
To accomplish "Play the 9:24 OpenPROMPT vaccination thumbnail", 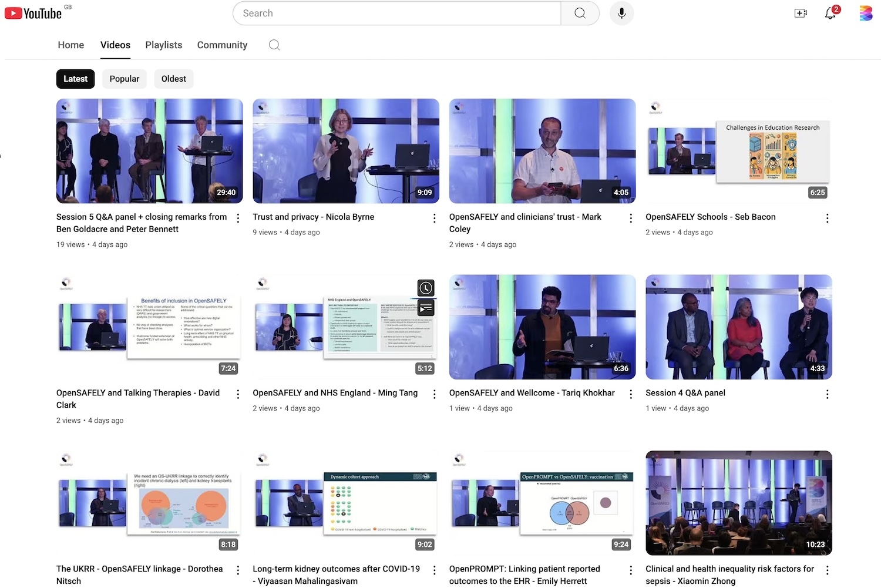I will (x=542, y=503).
